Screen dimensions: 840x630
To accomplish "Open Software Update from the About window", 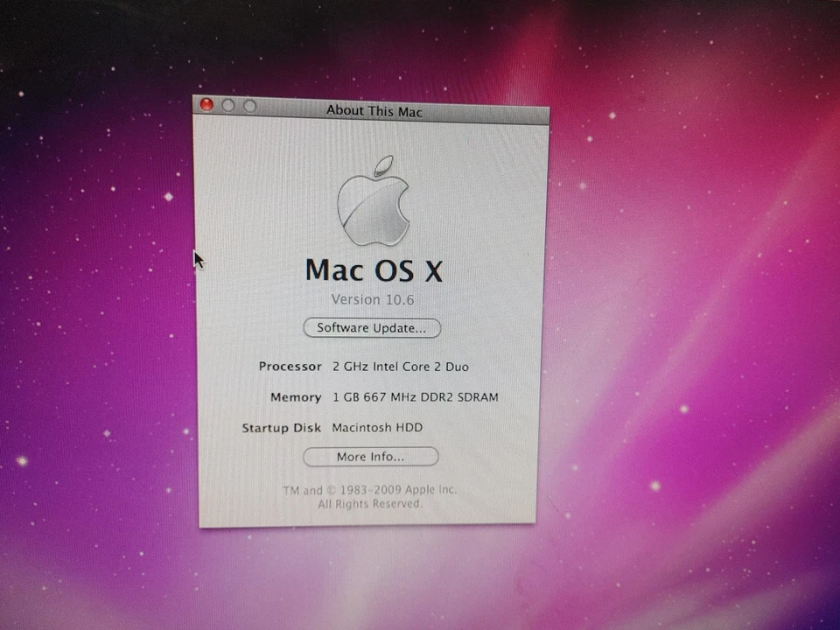I will coord(372,327).
